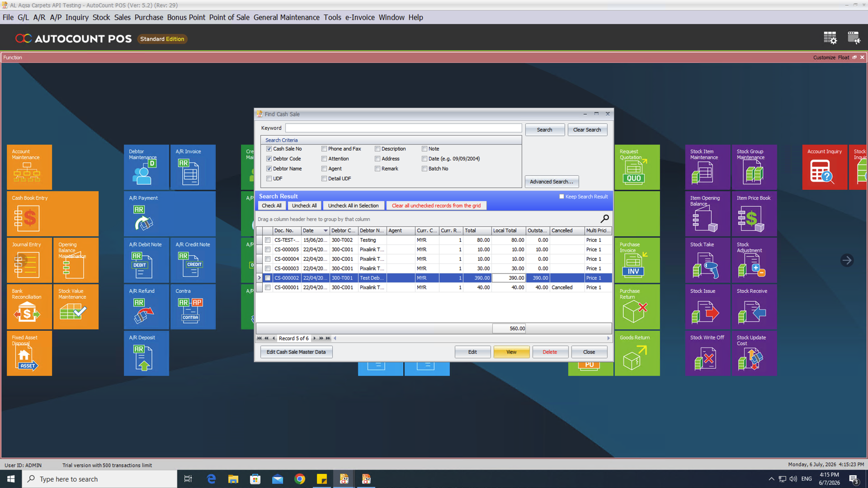868x488 pixels.
Task: Open the Account Maintenance tile
Action: click(29, 167)
